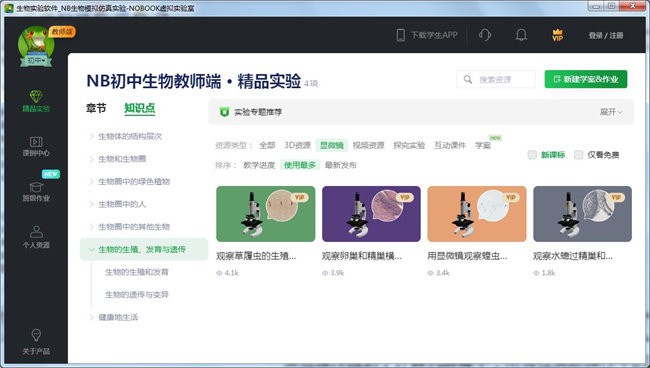This screenshot has width=650, height=368.
Task: Click VIP badge on 用显微镜观察蝗虫 card
Action: [510, 197]
